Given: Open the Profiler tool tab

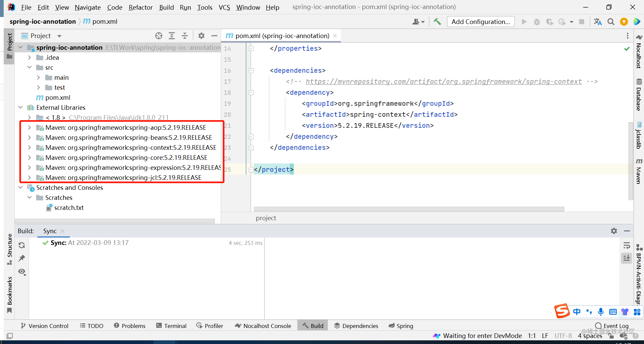Looking at the screenshot, I should point(210,326).
